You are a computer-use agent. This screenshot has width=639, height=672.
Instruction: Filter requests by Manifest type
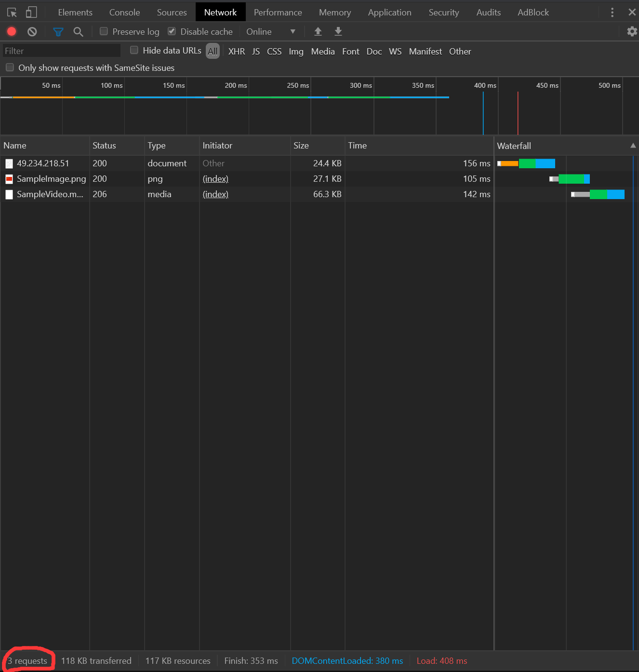pyautogui.click(x=426, y=52)
